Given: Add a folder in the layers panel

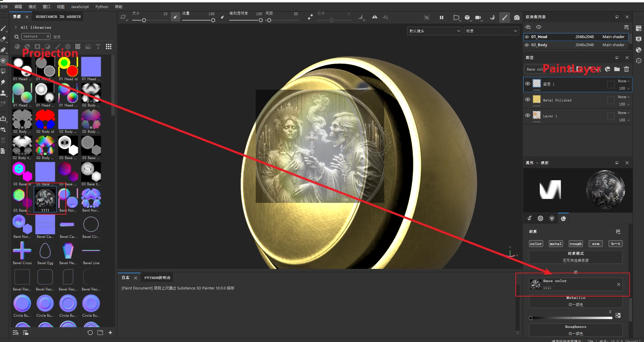Looking at the screenshot, I should pos(617,69).
